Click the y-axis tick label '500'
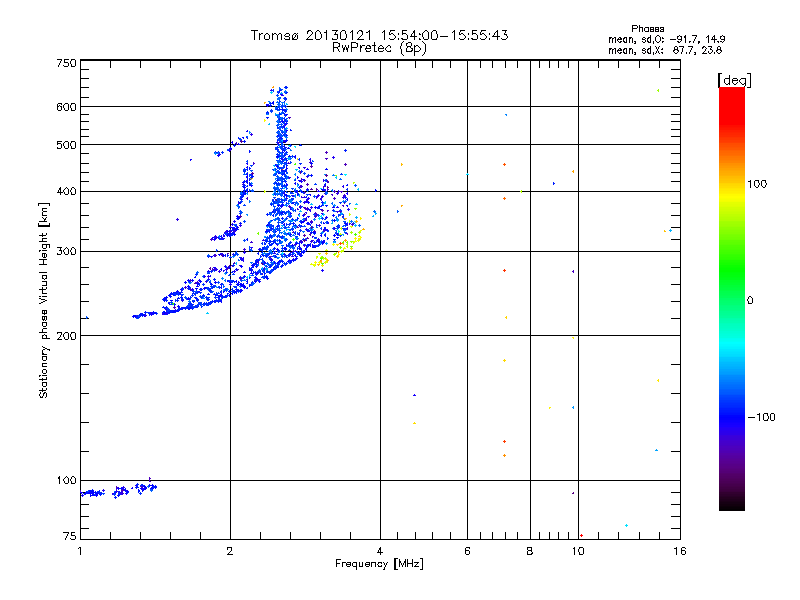Image resolution: width=800 pixels, height=600 pixels. (x=66, y=145)
